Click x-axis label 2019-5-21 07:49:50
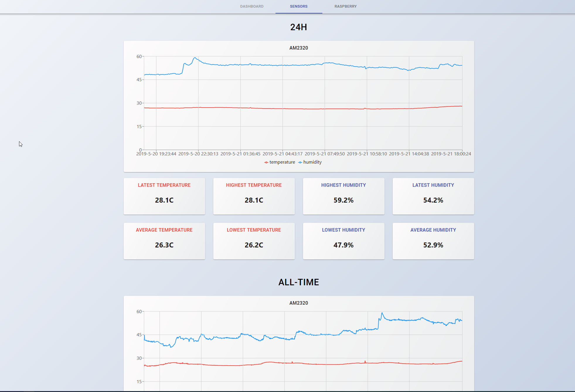 [325, 154]
